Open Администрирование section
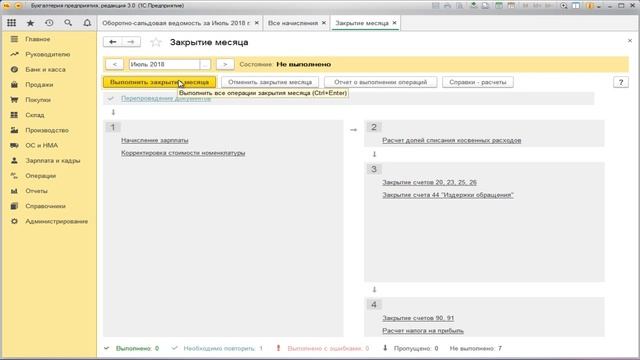This screenshot has width=640, height=360. (56, 221)
